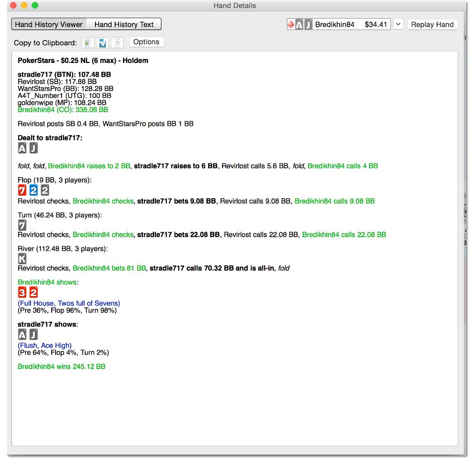Copy hand using the blue forum-format icon
This screenshot has height=461, width=476.
click(102, 43)
